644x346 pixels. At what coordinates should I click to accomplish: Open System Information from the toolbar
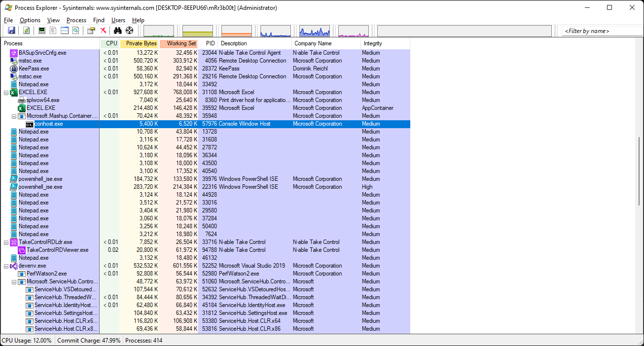tap(42, 31)
